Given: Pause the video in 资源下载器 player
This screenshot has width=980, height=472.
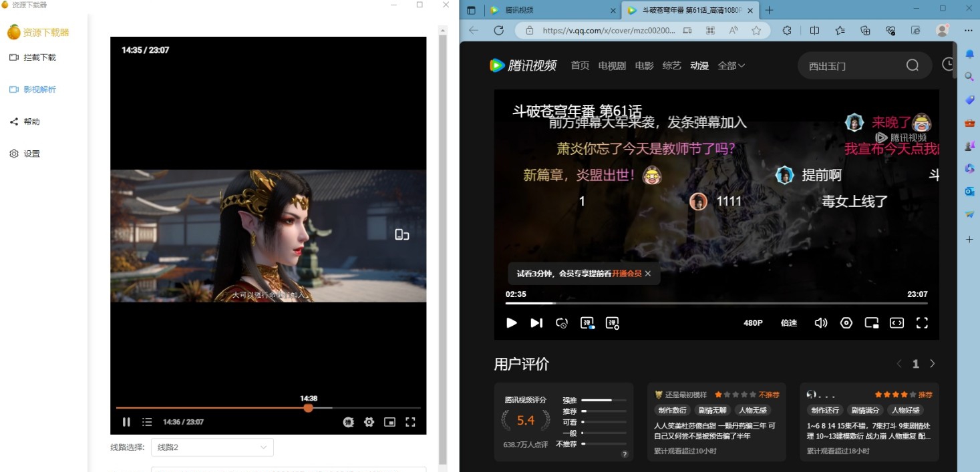Looking at the screenshot, I should pyautogui.click(x=126, y=422).
